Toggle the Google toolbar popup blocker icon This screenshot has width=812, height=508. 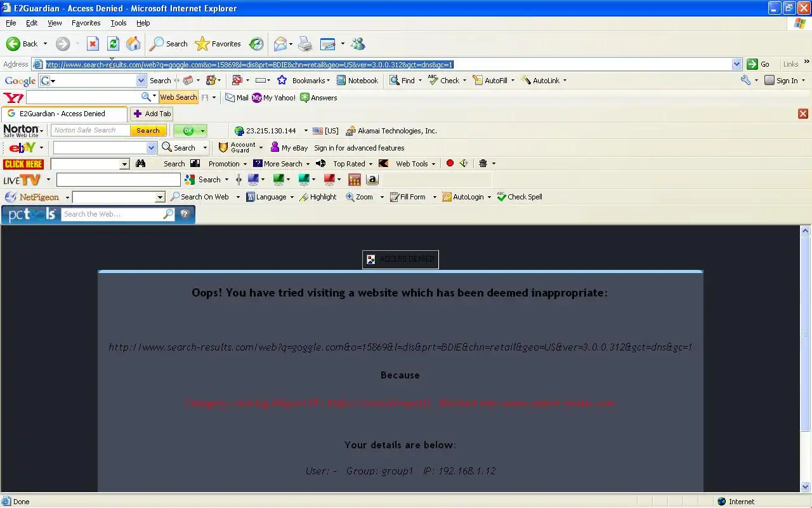[237, 81]
